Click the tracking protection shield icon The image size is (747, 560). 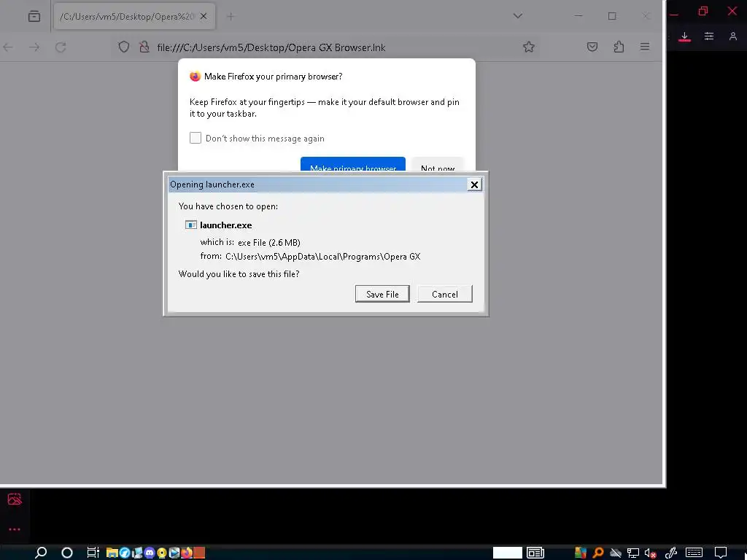point(124,47)
